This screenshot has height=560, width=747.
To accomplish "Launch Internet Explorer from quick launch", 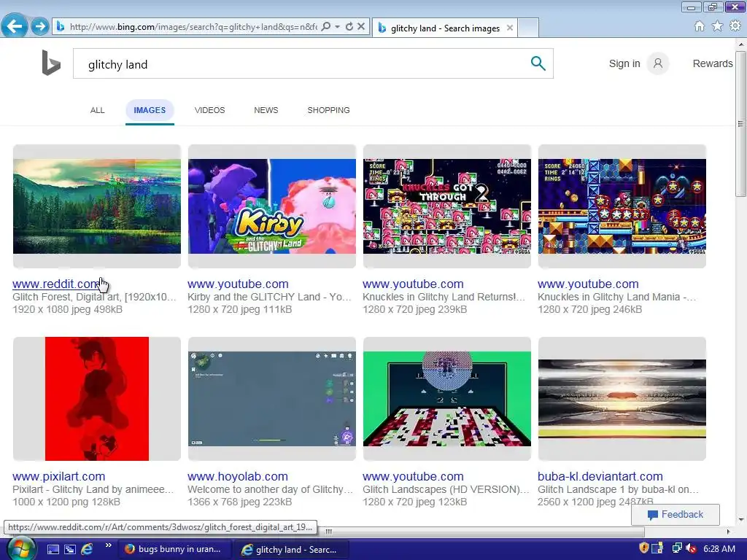I will click(x=87, y=549).
